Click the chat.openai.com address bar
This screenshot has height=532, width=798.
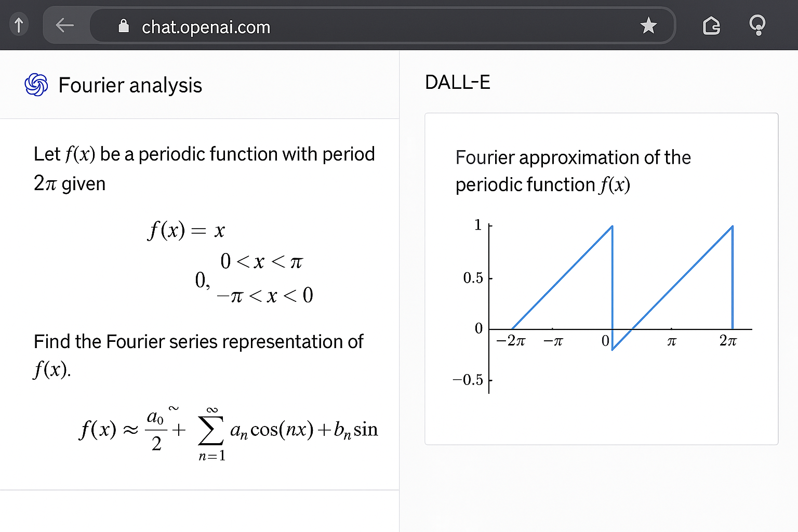(364, 26)
